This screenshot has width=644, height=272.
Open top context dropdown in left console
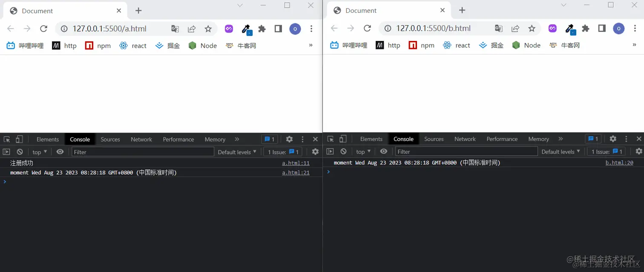click(x=40, y=152)
